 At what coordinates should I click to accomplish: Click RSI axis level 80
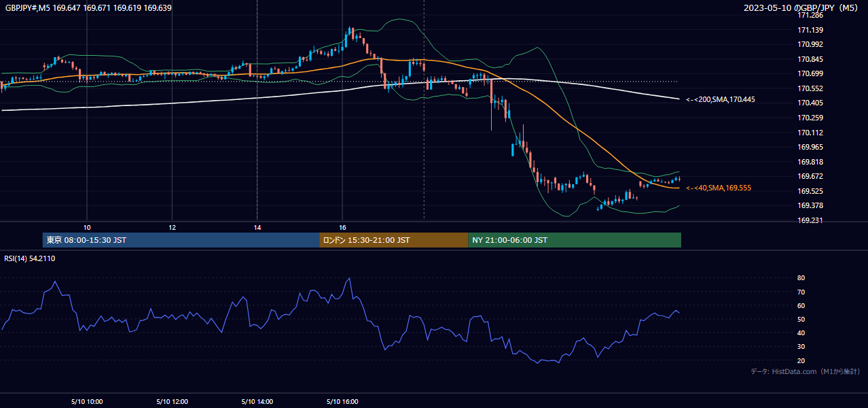[801, 278]
